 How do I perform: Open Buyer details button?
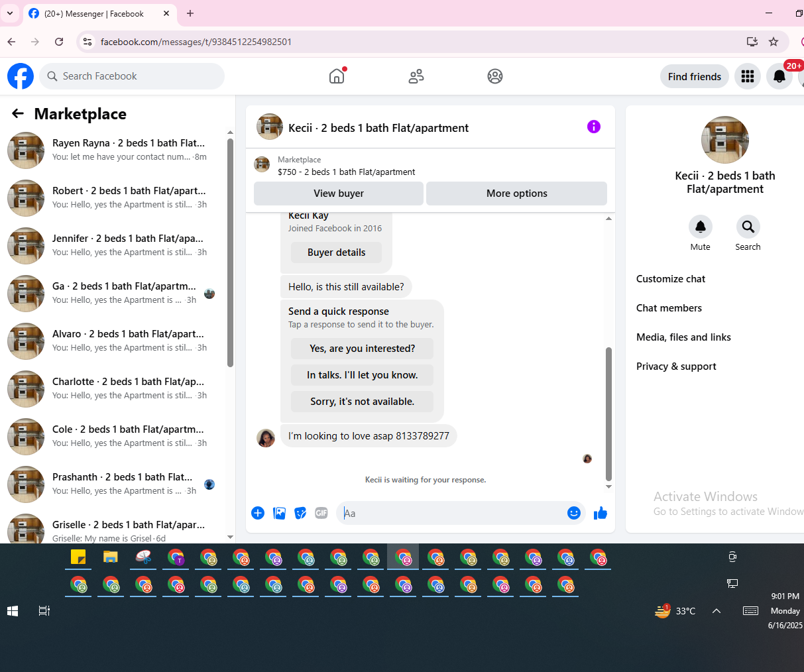[337, 252]
